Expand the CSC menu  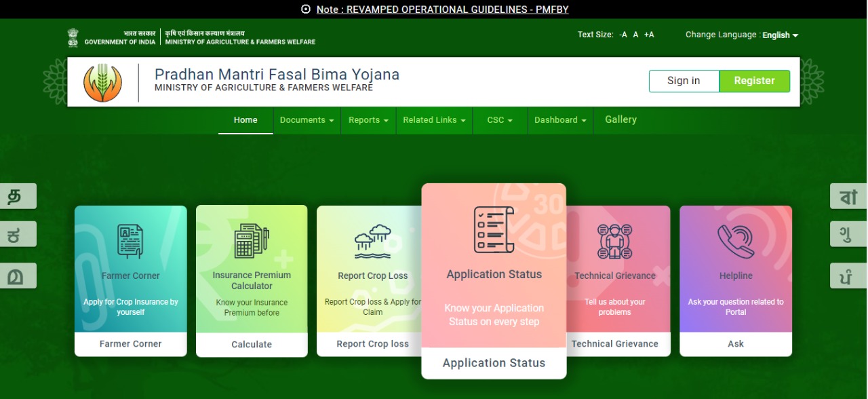(499, 120)
